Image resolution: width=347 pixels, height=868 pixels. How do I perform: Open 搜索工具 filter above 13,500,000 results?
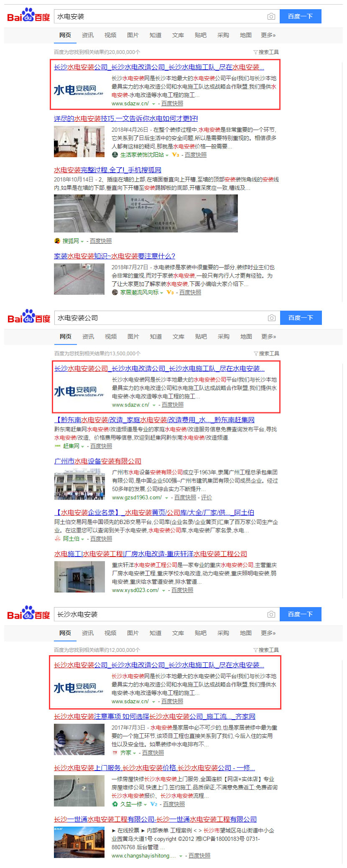[267, 353]
